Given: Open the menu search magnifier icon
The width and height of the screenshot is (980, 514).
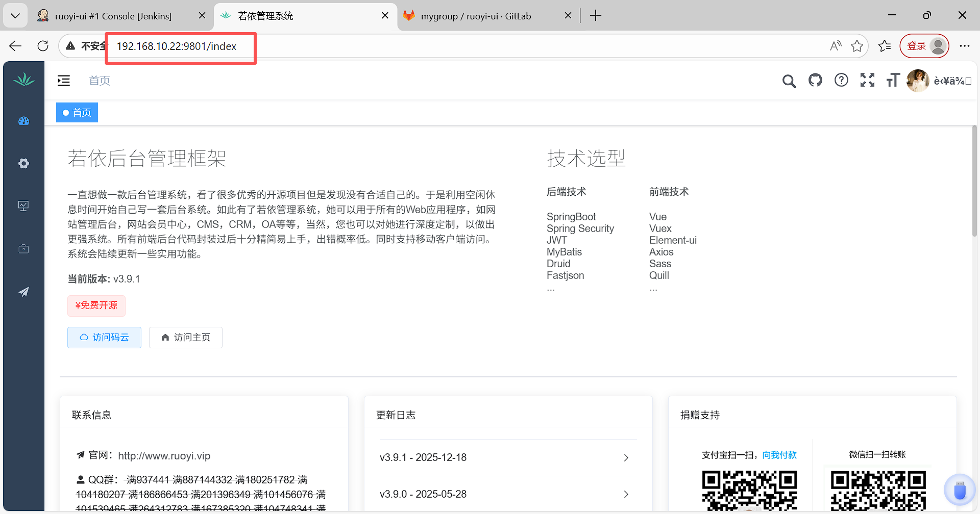Looking at the screenshot, I should pyautogui.click(x=789, y=81).
